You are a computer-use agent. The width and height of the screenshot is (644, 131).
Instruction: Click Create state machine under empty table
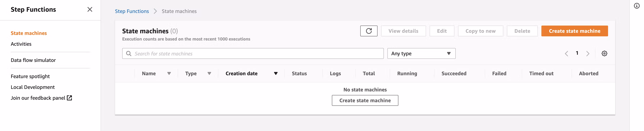coord(365,100)
